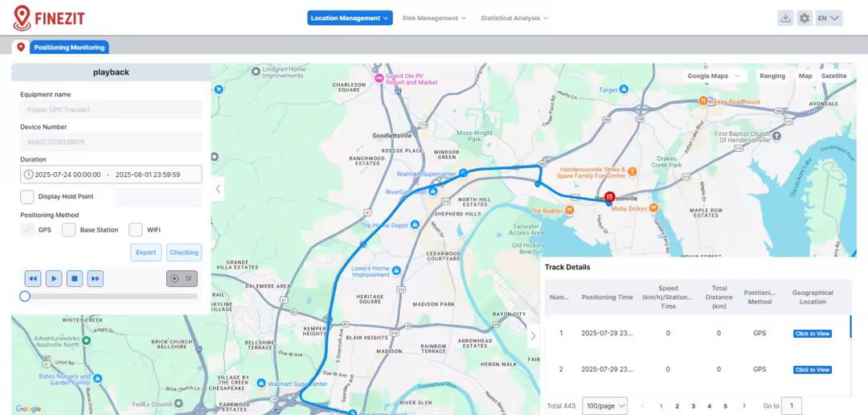Change the 1X playback speed
The height and width of the screenshot is (415, 868).
[x=182, y=279]
